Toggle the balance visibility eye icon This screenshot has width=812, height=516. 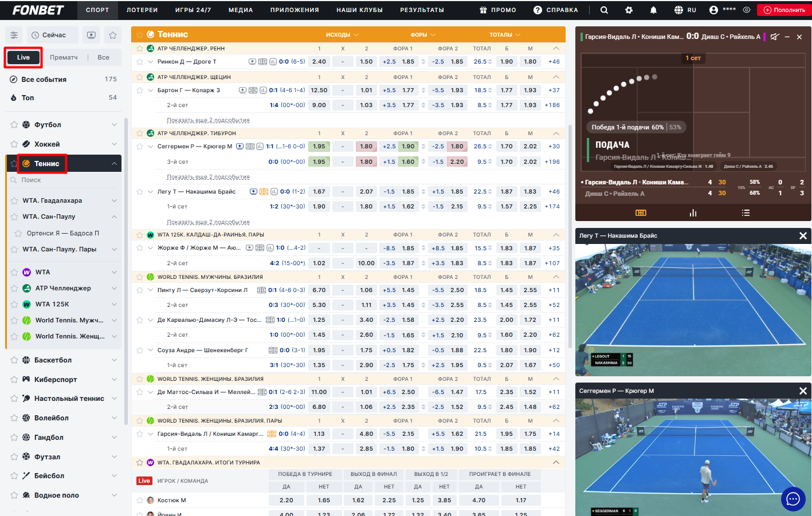coord(747,10)
